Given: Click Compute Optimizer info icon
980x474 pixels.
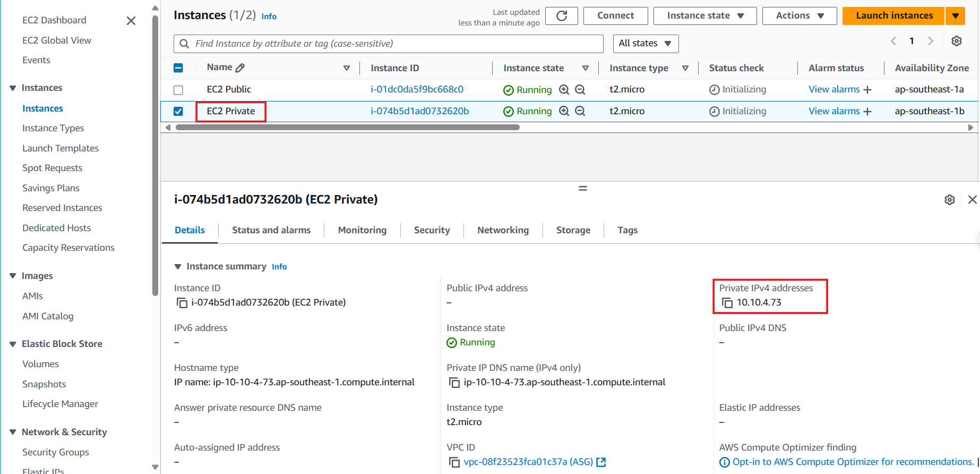Looking at the screenshot, I should 724,462.
